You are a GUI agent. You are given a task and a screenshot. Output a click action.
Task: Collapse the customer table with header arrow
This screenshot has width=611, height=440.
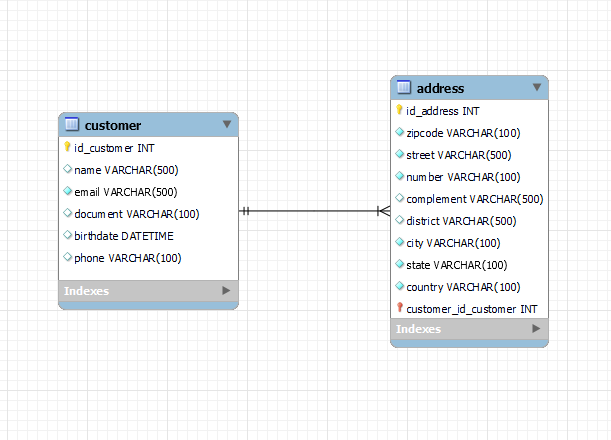[227, 124]
